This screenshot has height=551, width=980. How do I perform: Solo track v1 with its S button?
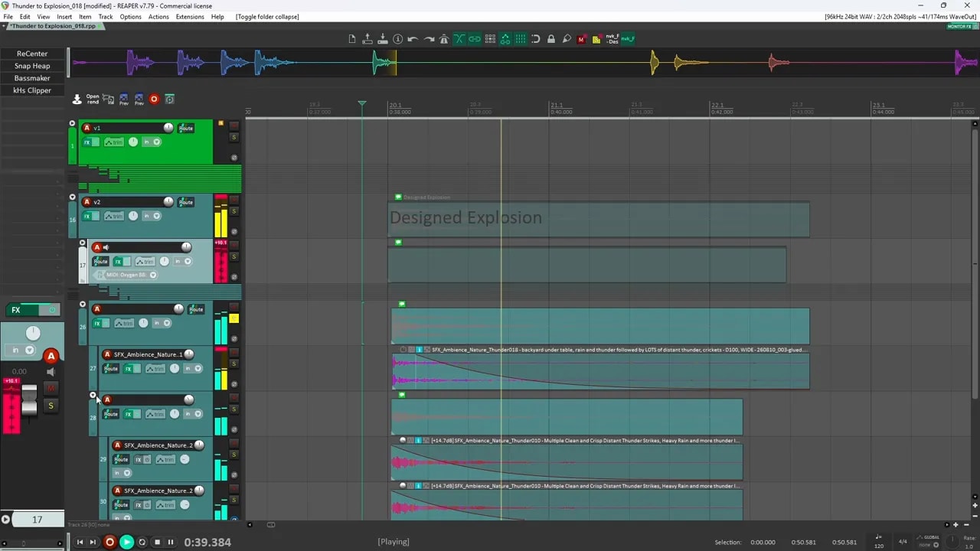[x=234, y=138]
